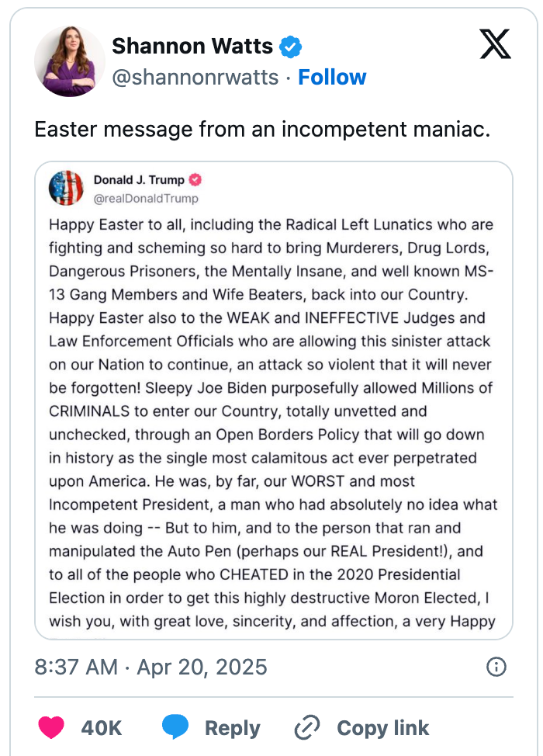Select the @shannonrwatts handle
Viewport: 543px width, 756px height.
pyautogui.click(x=195, y=77)
